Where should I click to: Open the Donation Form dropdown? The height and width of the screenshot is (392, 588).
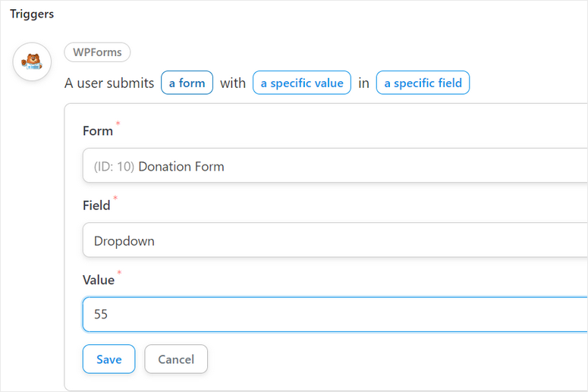[x=334, y=165]
